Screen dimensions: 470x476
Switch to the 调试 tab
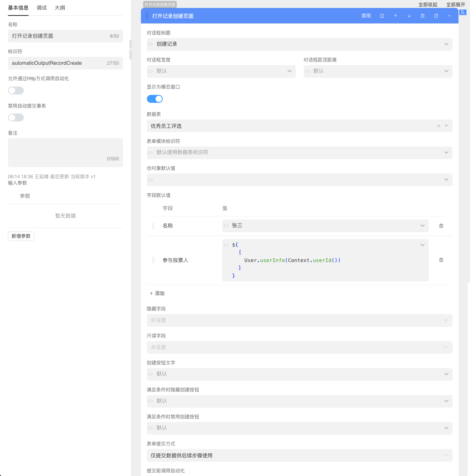(42, 8)
